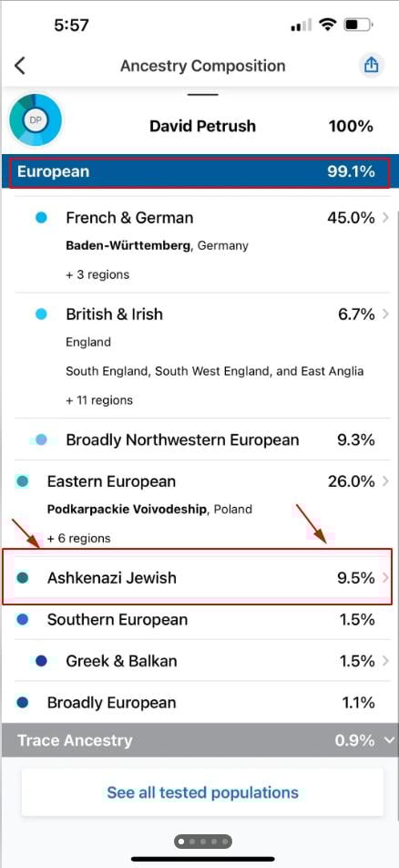399x868 pixels.
Task: Open Ashkenazi Jewish details chevron
Action: [385, 578]
